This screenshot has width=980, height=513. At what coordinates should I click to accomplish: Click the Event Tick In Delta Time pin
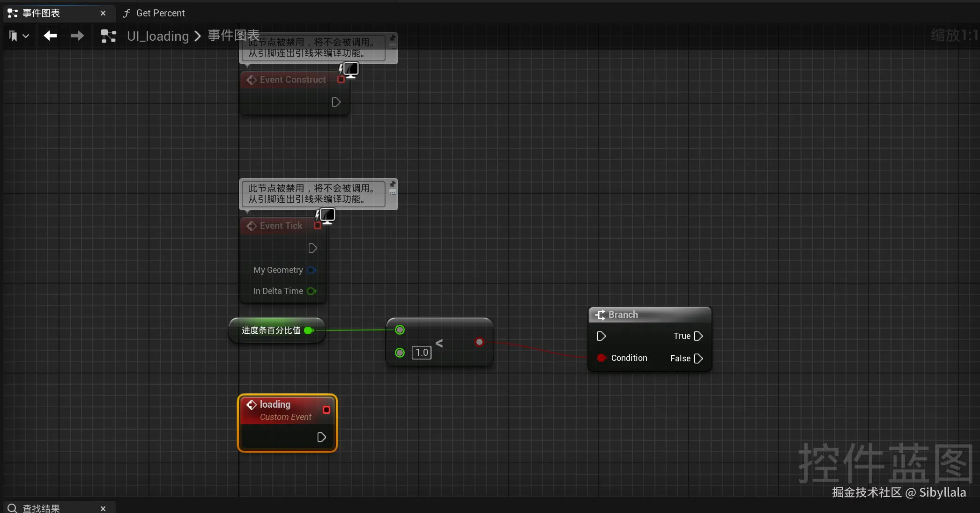(311, 291)
